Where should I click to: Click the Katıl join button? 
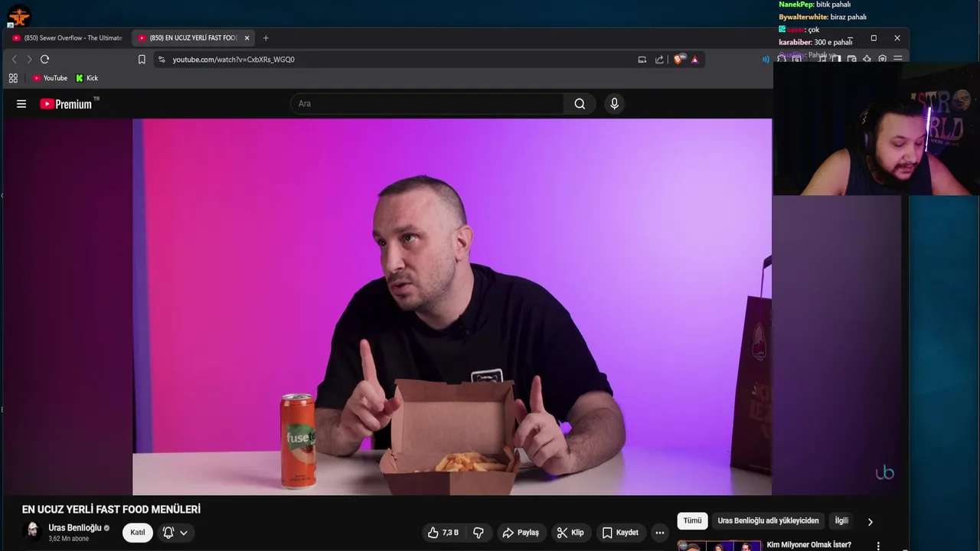[138, 533]
